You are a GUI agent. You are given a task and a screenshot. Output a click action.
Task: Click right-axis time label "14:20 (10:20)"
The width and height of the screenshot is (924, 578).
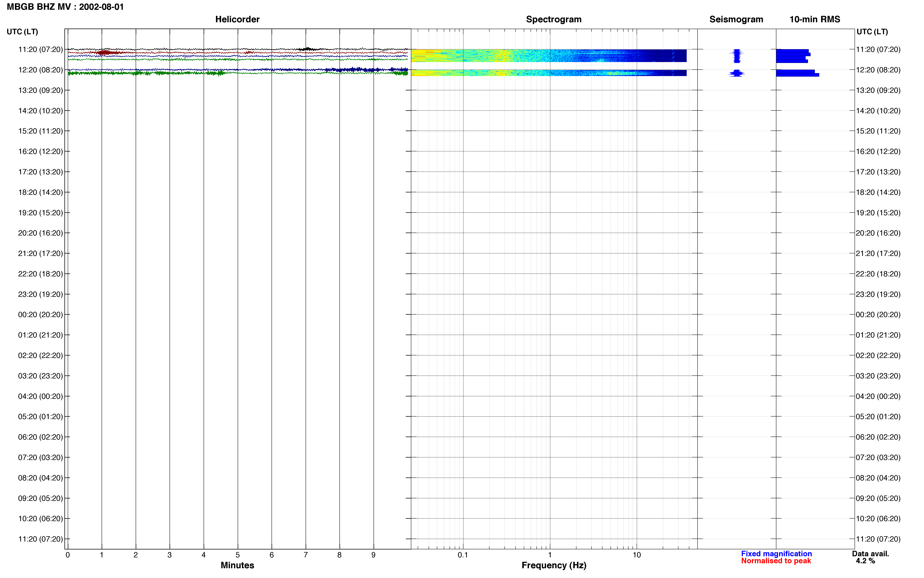pos(878,110)
